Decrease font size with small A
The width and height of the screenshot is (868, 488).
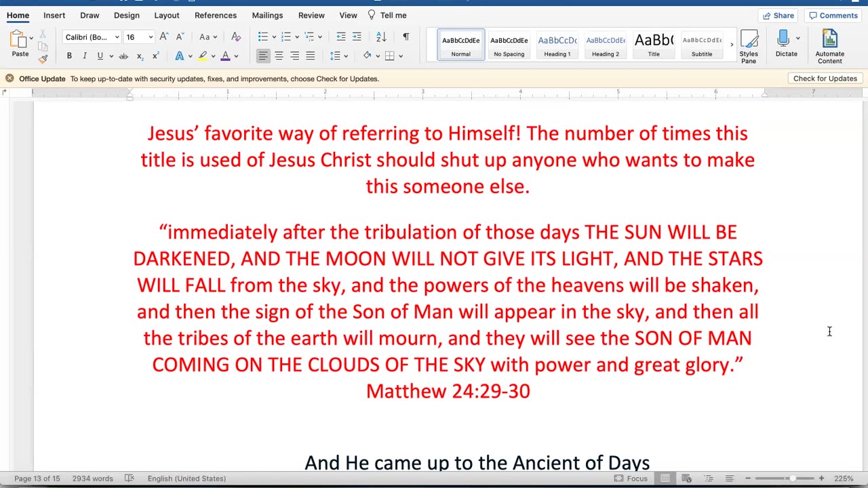point(180,37)
